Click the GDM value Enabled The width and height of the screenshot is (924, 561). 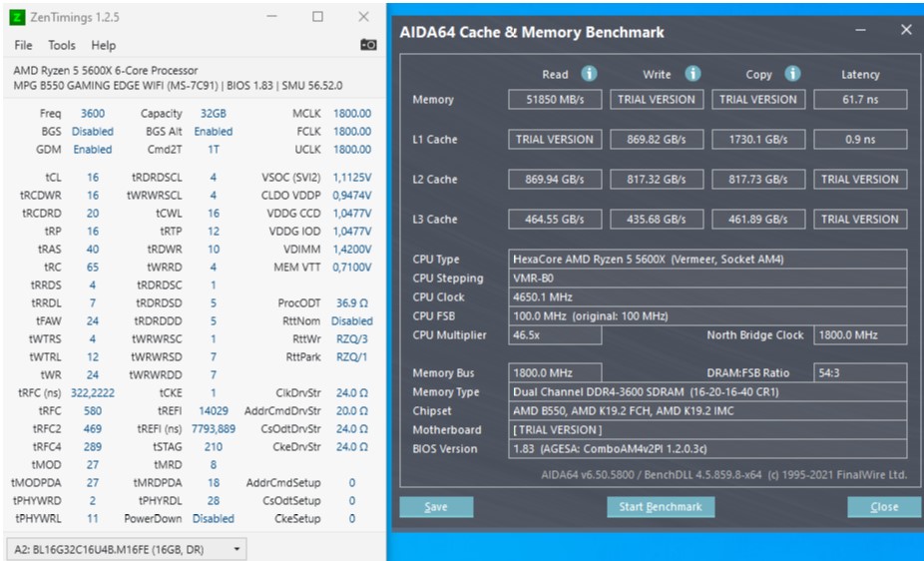pyautogui.click(x=93, y=150)
